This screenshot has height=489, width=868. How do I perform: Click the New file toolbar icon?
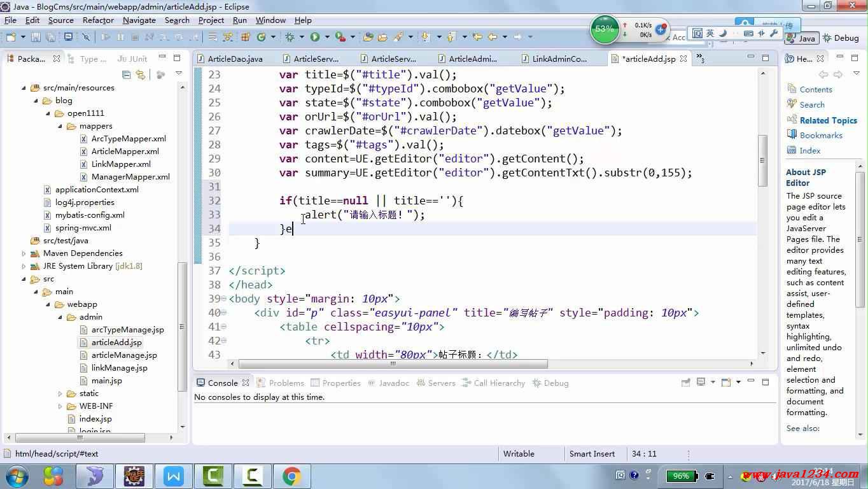(11, 38)
